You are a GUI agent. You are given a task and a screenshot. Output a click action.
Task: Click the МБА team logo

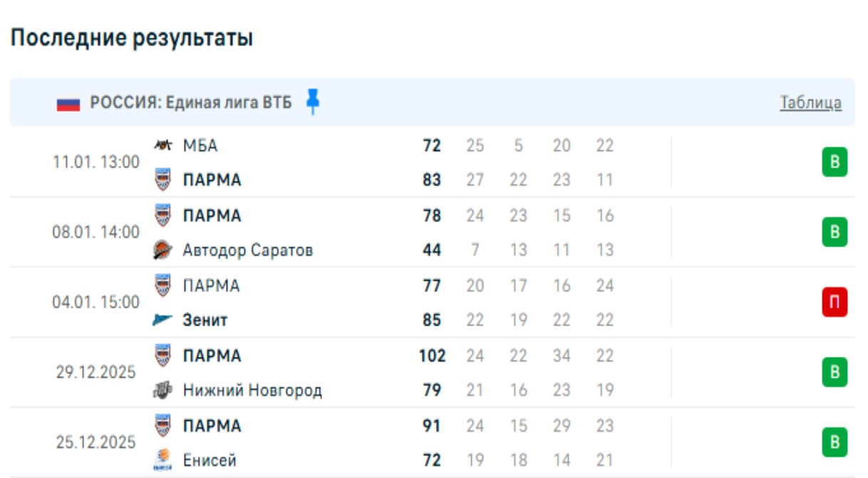click(163, 145)
